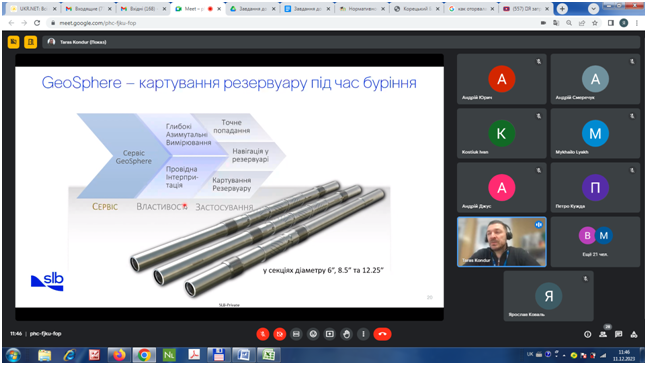Go back using browser back arrow
Viewport: 647px width, 365px height.
click(x=11, y=23)
